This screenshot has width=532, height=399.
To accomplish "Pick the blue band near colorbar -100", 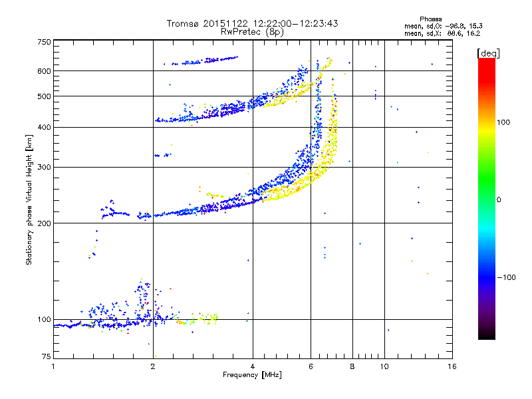I will click(486, 274).
